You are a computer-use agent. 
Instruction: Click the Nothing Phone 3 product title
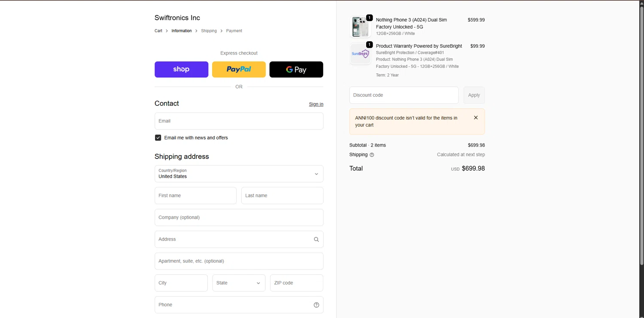click(411, 23)
